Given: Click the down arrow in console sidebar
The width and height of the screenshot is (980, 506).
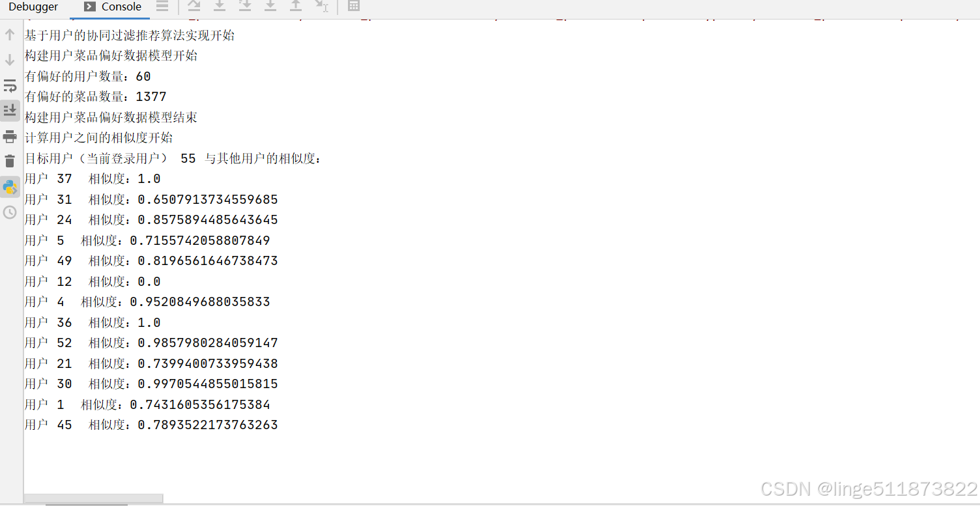Looking at the screenshot, I should coord(10,60).
